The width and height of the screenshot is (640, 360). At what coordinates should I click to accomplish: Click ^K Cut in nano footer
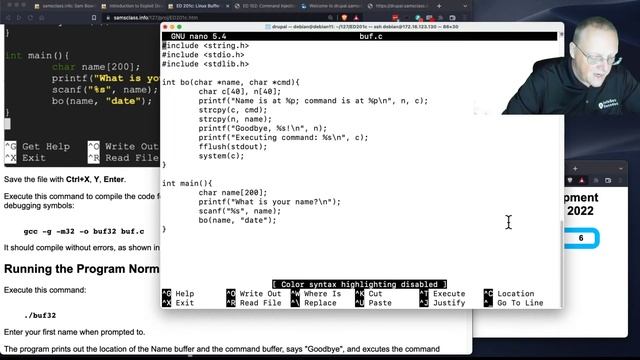pos(369,293)
